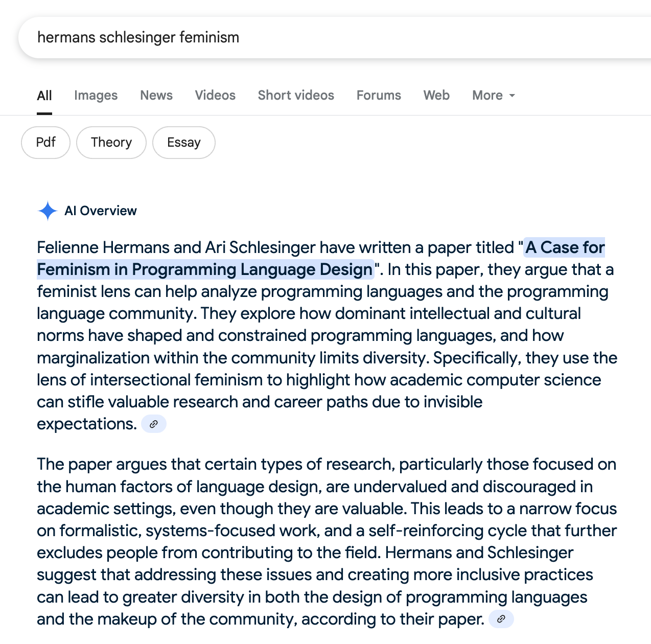Switch to the Images tab
The width and height of the screenshot is (651, 644).
[96, 96]
